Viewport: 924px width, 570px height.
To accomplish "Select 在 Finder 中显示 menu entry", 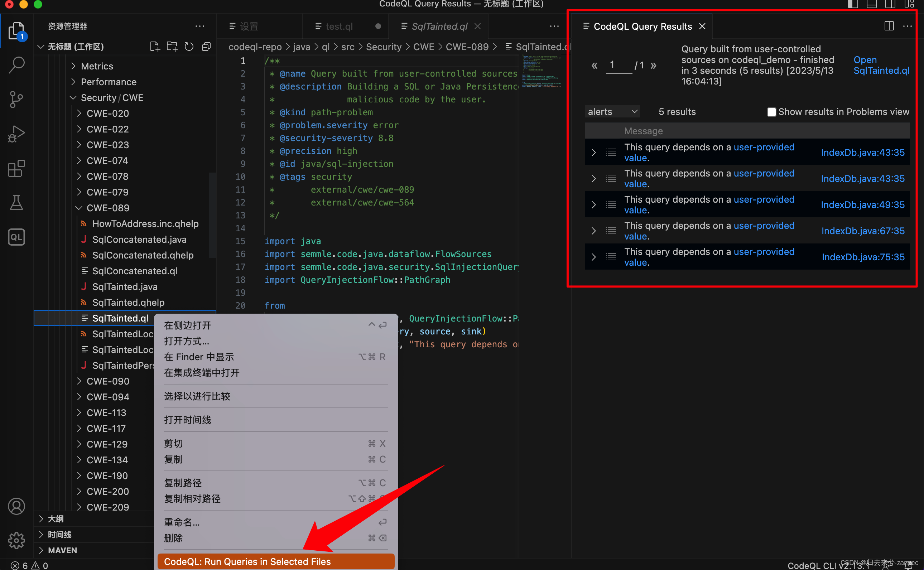I will point(275,357).
